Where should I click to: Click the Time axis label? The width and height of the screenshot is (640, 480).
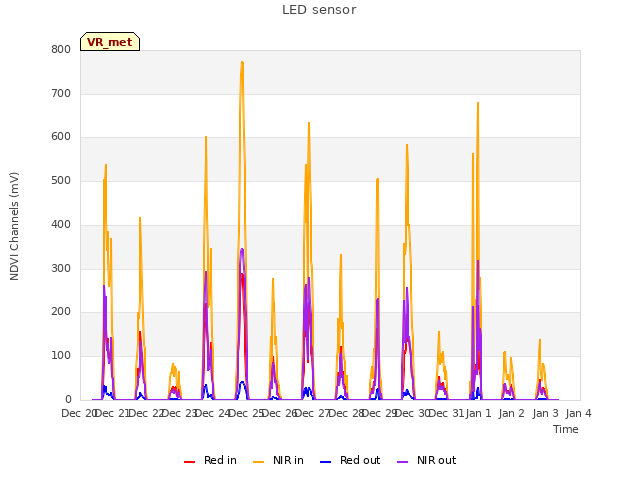point(566,429)
